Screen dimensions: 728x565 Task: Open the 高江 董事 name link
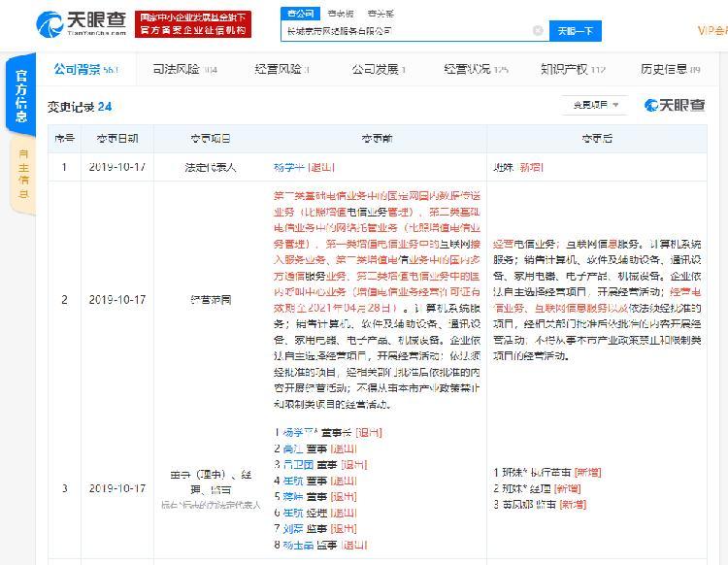[293, 449]
